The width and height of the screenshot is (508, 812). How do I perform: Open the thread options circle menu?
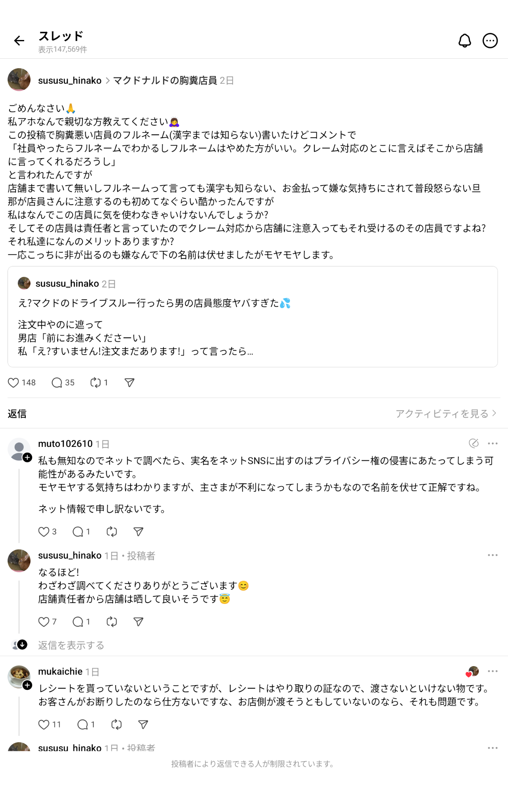(490, 40)
